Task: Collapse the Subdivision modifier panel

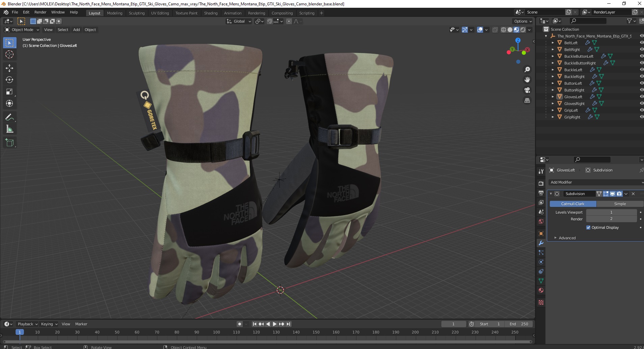Action: pos(551,194)
